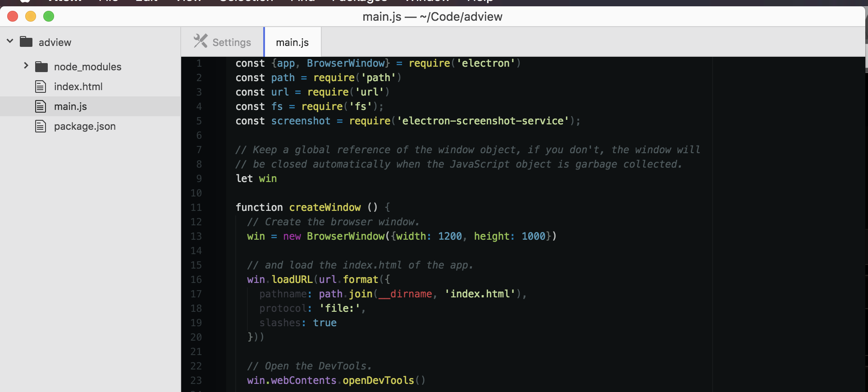Click the fs variable on line 4

point(277,106)
